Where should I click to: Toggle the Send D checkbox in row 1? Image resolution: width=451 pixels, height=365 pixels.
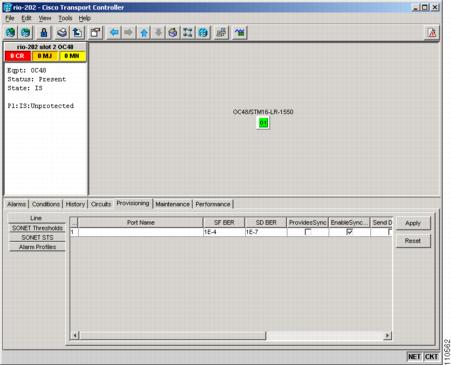click(390, 232)
